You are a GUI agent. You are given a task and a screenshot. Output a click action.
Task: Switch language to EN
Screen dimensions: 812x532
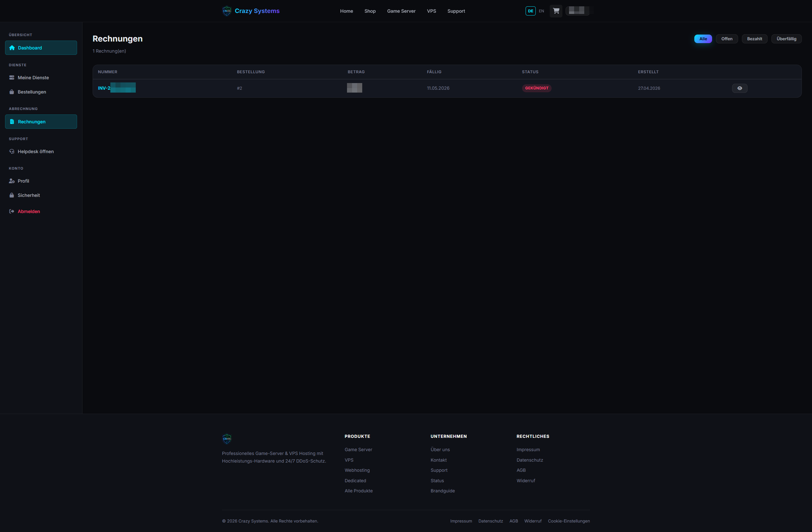(541, 11)
